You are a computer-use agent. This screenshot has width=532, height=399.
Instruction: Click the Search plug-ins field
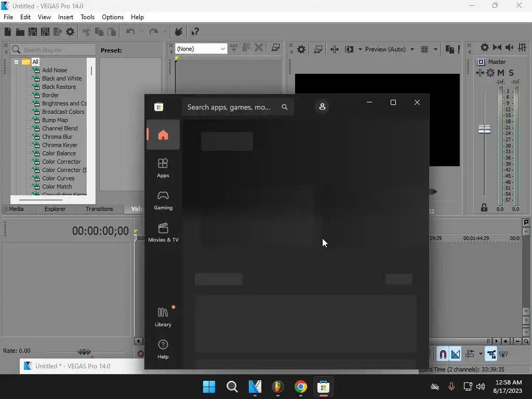[54, 49]
